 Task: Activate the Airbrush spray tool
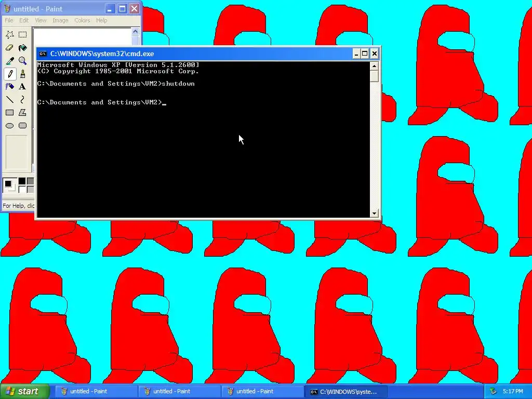[x=10, y=87]
